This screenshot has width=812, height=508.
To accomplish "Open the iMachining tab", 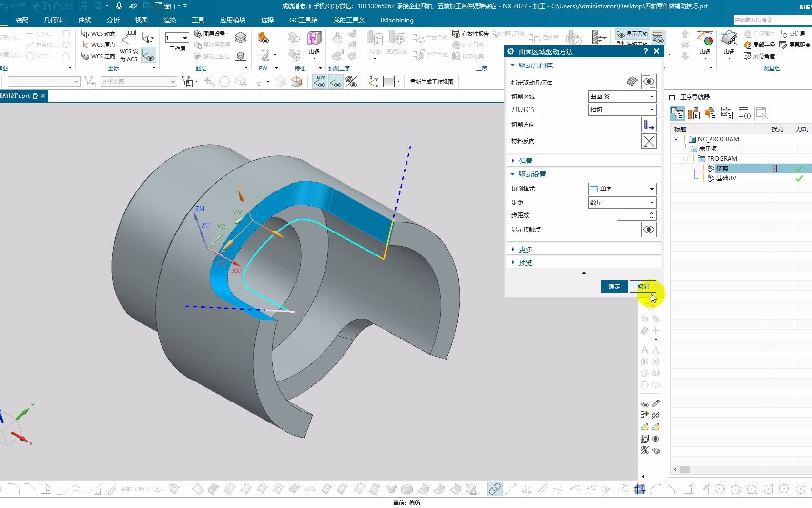I will (x=397, y=20).
